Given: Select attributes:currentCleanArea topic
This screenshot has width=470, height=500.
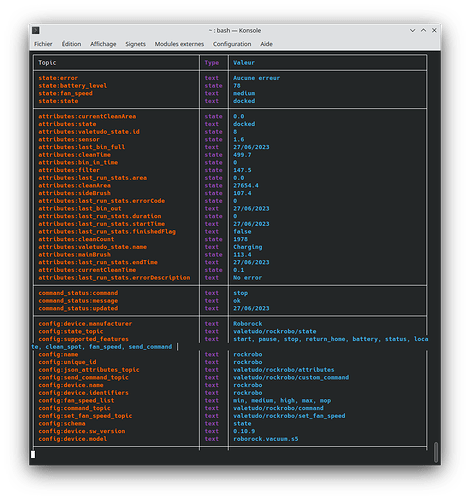Looking at the screenshot, I should click(87, 116).
